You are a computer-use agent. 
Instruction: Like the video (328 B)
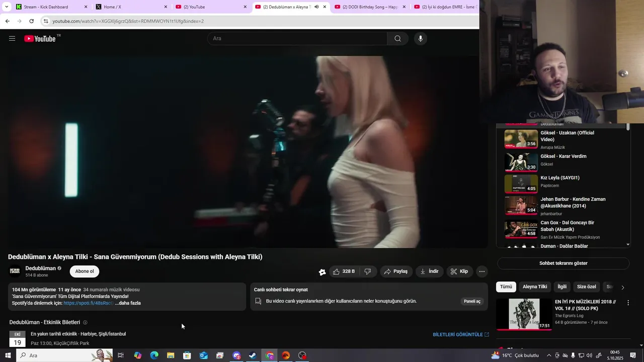coord(344,271)
